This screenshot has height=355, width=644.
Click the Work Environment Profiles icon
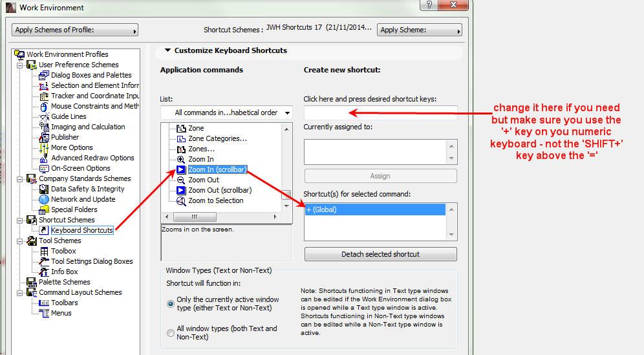coord(19,54)
